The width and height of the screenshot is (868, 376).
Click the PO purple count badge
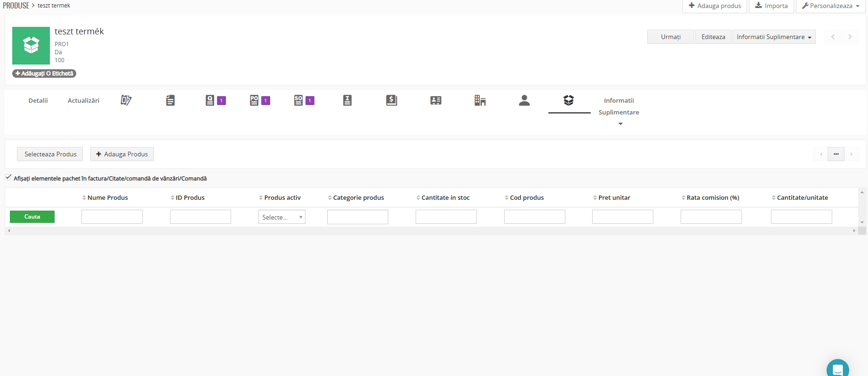click(x=266, y=101)
